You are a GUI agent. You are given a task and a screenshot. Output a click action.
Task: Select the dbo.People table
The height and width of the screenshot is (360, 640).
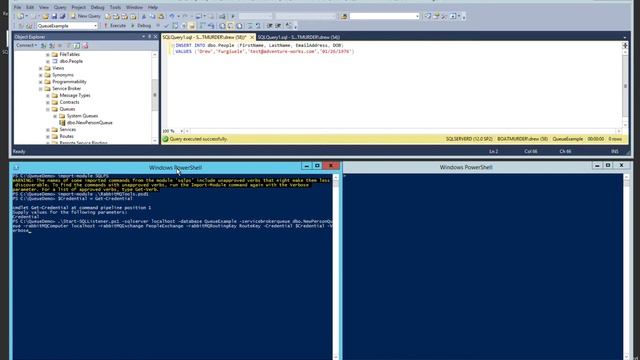71,61
